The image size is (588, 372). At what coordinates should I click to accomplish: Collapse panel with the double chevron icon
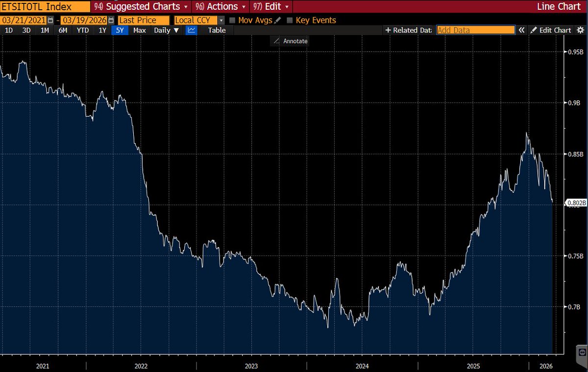click(x=521, y=30)
